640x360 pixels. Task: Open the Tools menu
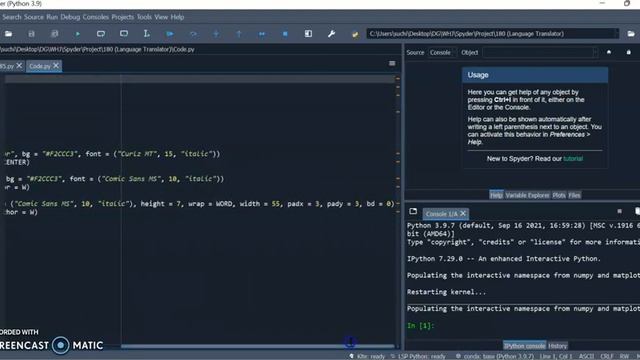point(144,17)
